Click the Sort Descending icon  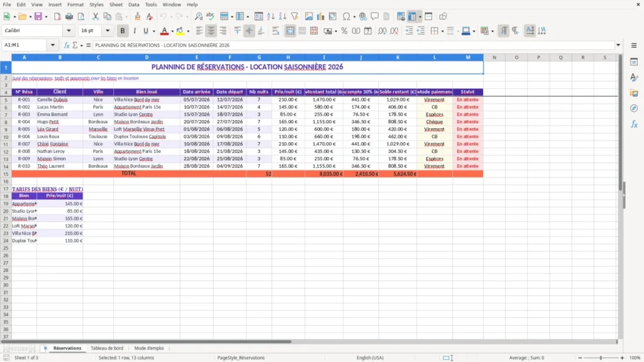click(x=282, y=16)
